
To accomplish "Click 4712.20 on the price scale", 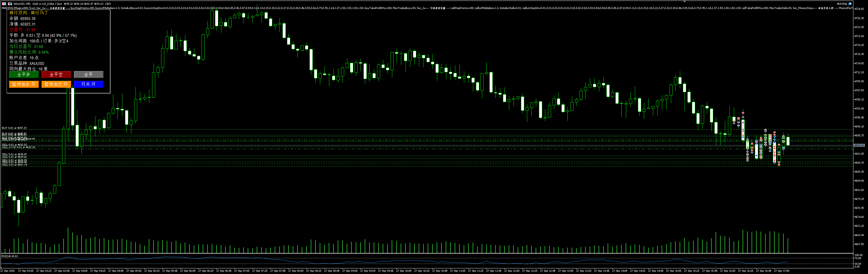I will point(859,72).
